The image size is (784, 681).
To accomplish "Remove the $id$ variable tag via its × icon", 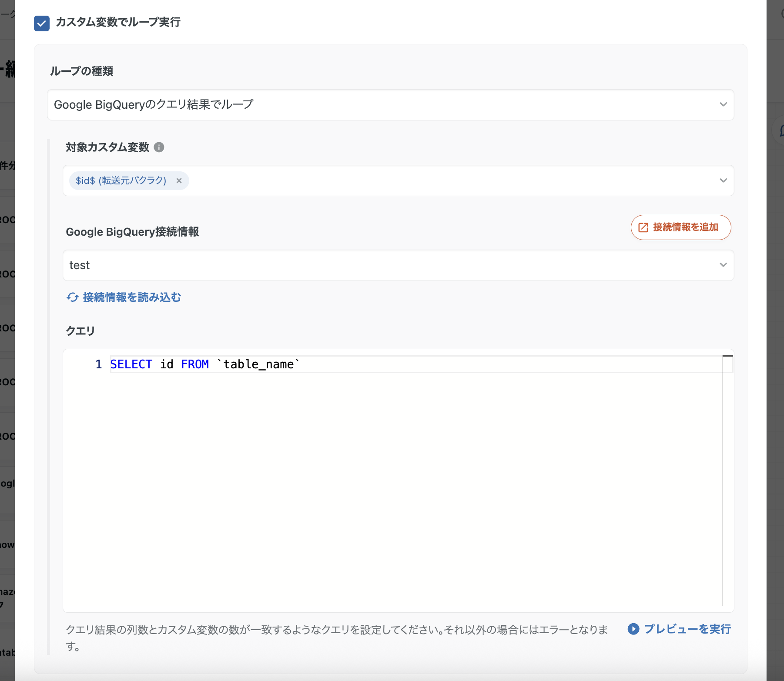I will [179, 180].
